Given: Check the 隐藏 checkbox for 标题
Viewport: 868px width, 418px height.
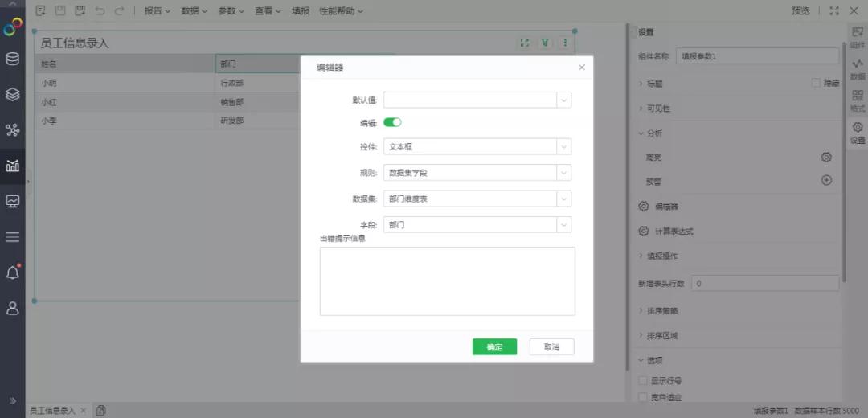Looking at the screenshot, I should (x=816, y=83).
